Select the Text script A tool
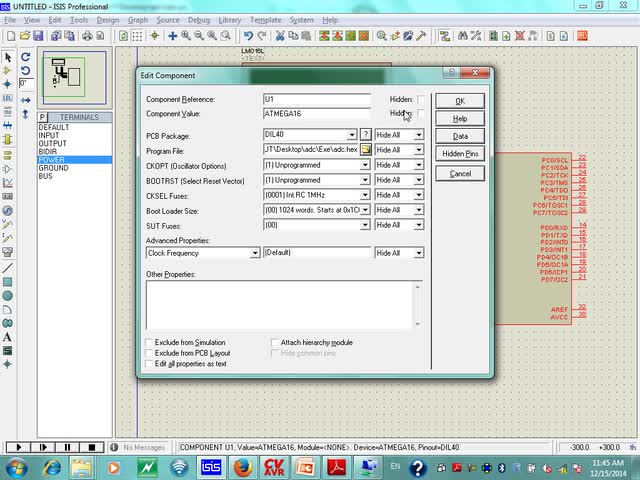Image resolution: width=640 pixels, height=480 pixels. [7, 337]
